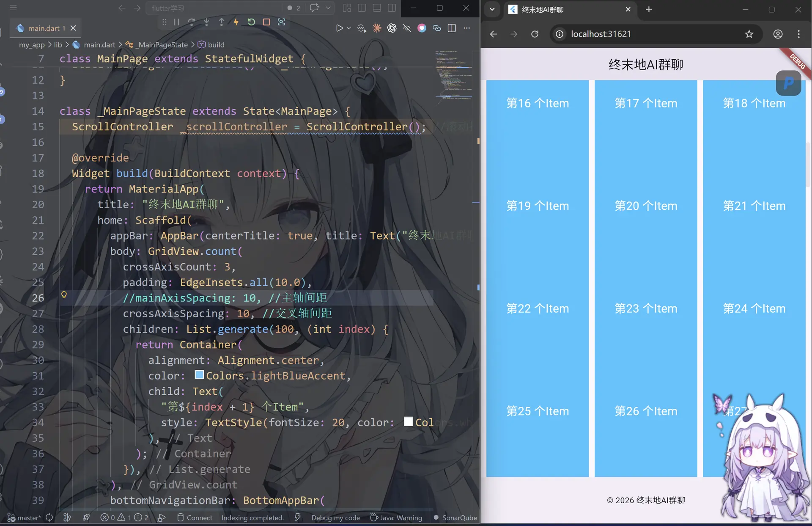Pause the debug session from the debug toolbar
812x526 pixels.
coord(177,22)
